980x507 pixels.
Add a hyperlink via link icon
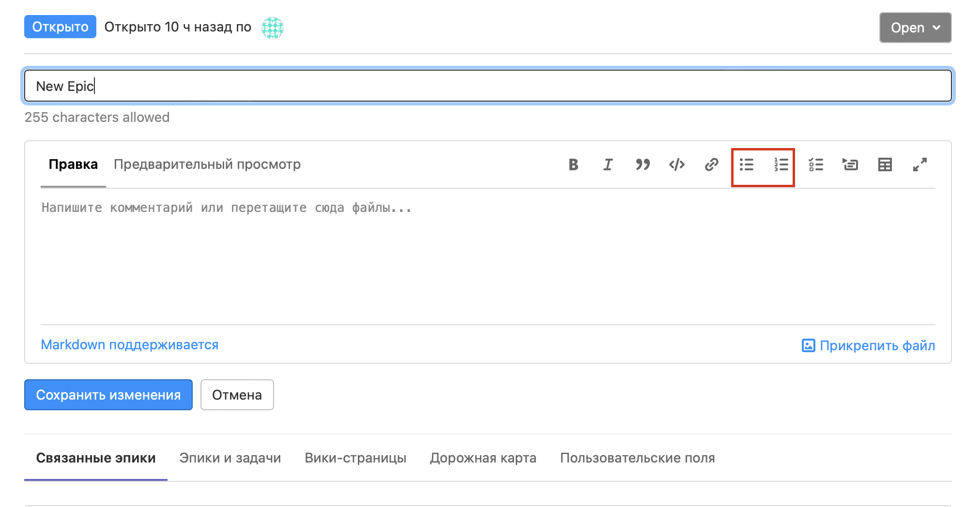pyautogui.click(x=711, y=165)
